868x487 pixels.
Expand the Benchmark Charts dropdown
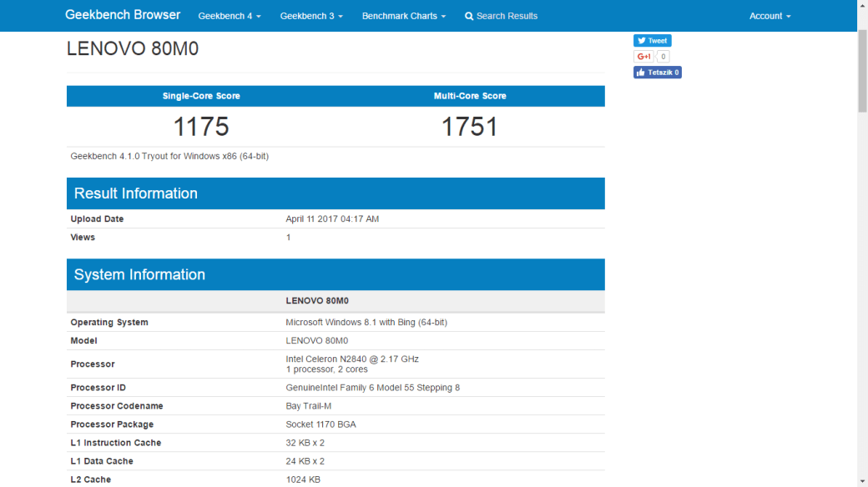(403, 15)
